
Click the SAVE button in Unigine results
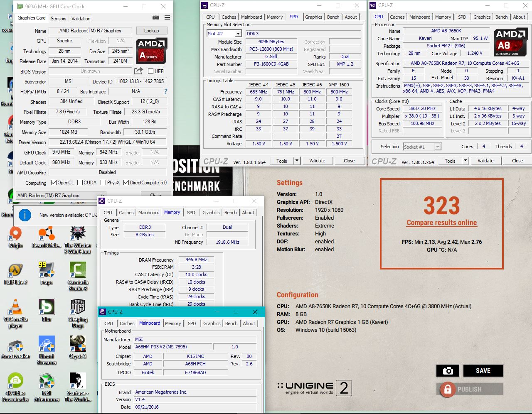click(483, 371)
